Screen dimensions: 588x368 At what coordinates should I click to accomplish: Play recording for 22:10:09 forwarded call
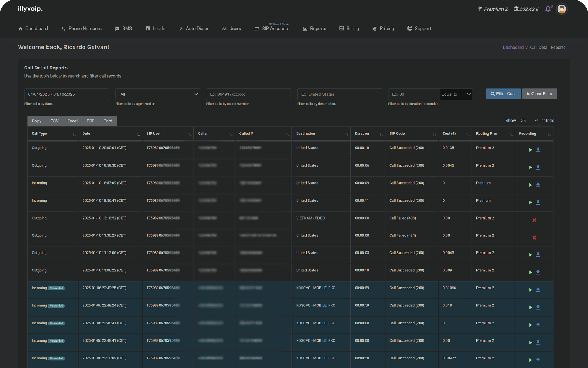click(530, 360)
